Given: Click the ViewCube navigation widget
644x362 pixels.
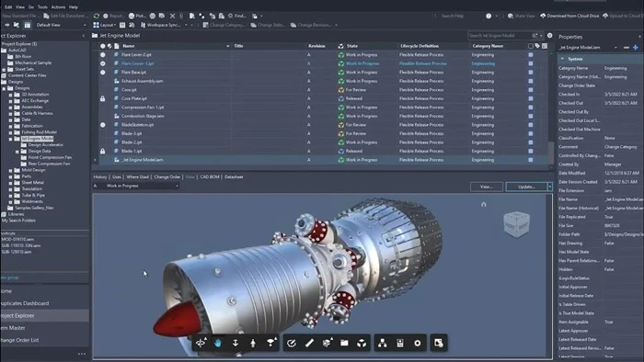Looking at the screenshot, I should coord(516,224).
